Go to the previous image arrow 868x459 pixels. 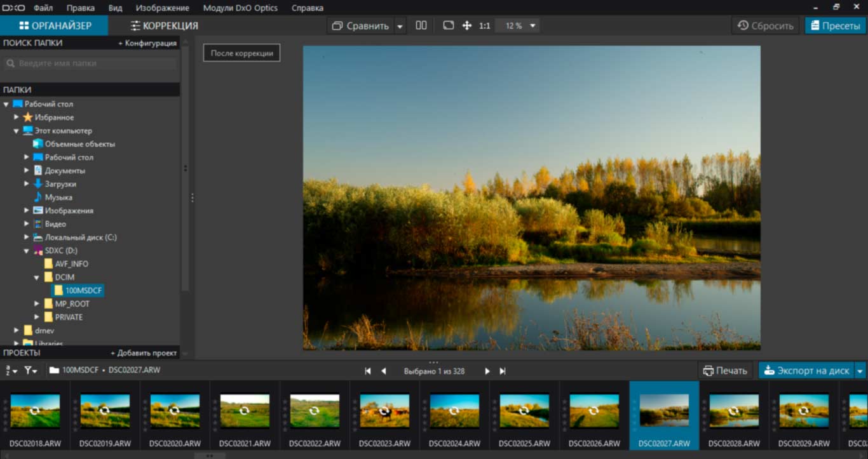tap(383, 371)
